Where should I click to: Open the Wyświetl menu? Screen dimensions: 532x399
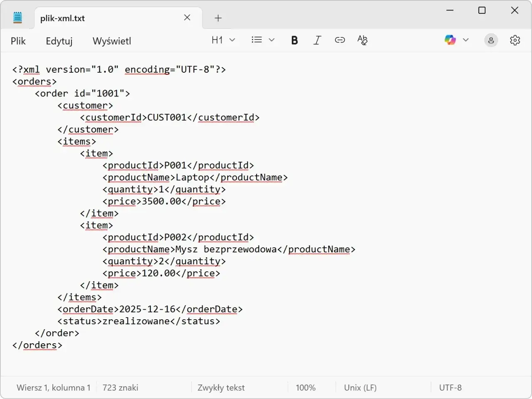(x=112, y=41)
